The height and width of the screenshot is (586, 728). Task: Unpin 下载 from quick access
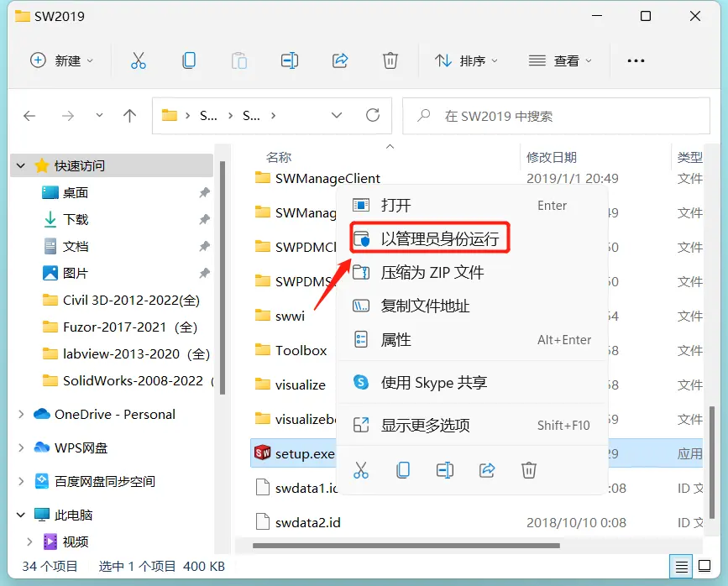(204, 219)
